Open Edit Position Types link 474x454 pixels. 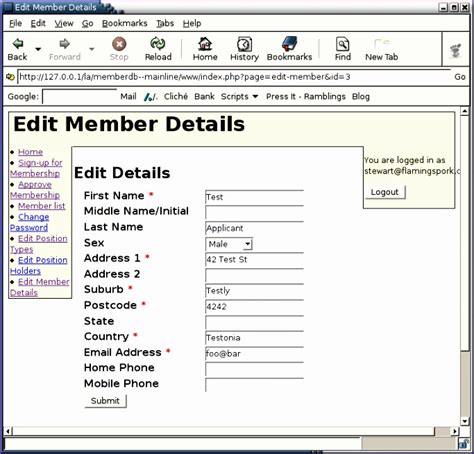tap(39, 244)
